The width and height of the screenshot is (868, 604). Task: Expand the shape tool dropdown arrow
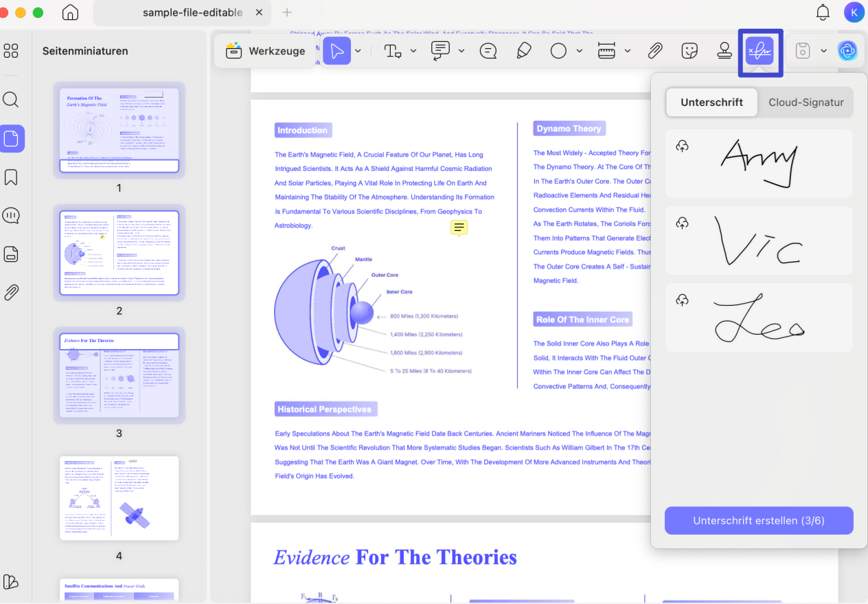(x=580, y=51)
